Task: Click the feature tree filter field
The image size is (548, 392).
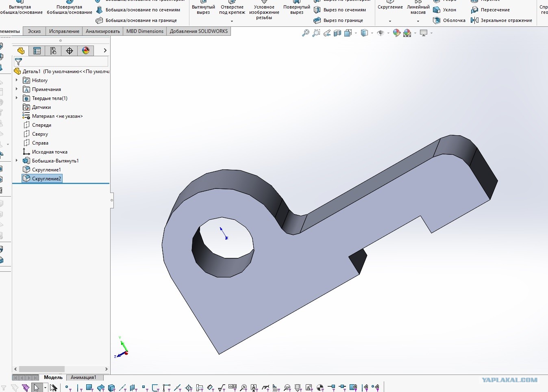Action: (x=61, y=62)
